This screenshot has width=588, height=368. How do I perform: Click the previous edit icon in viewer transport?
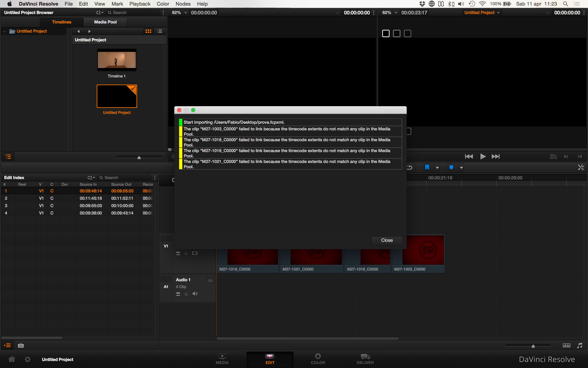(x=580, y=156)
